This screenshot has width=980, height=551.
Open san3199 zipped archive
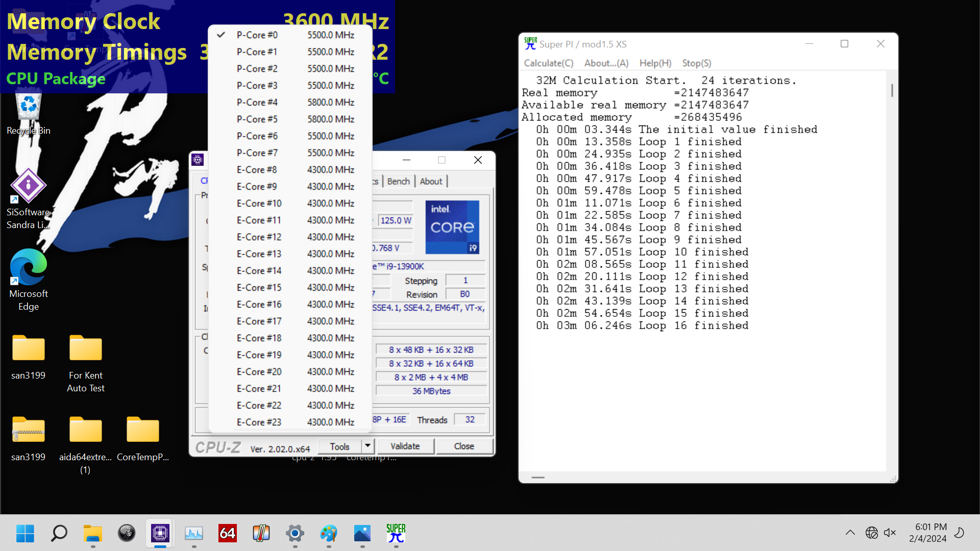point(29,439)
